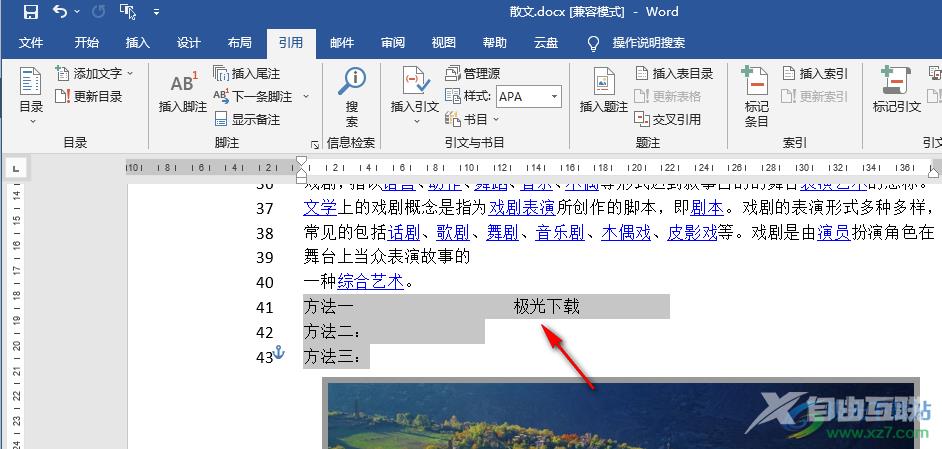Expand the 下一条脚注 dropdown arrow
942x449 pixels.
305,96
